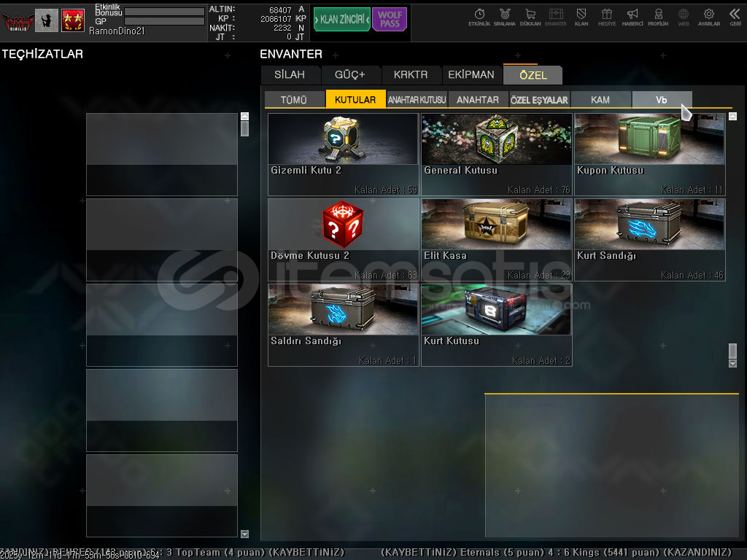Screen dimensions: 747x560
Task: Open the Haberci megaphone icon
Action: point(632,17)
